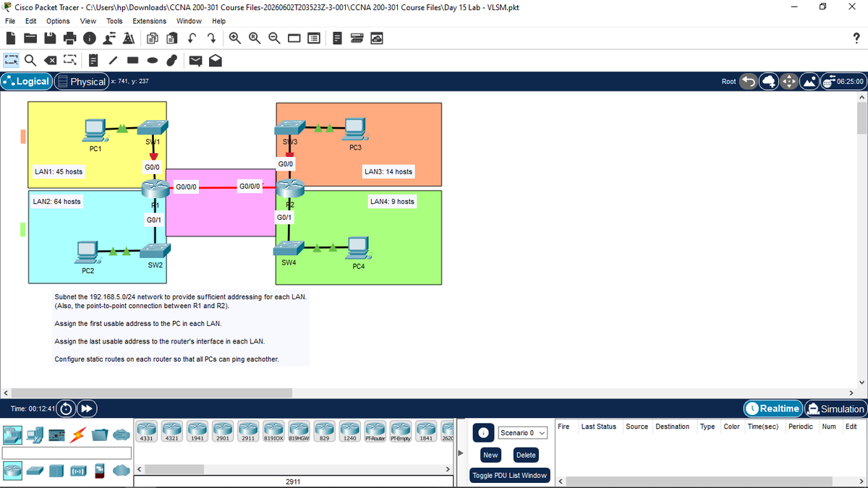Select the End Devices category
Image resolution: width=868 pixels, height=488 pixels.
point(33,434)
